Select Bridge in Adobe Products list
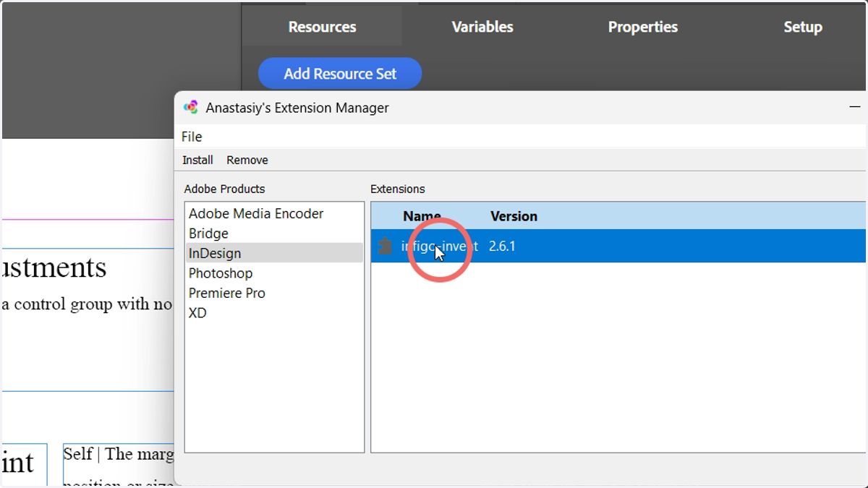This screenshot has height=488, width=868. (x=274, y=234)
